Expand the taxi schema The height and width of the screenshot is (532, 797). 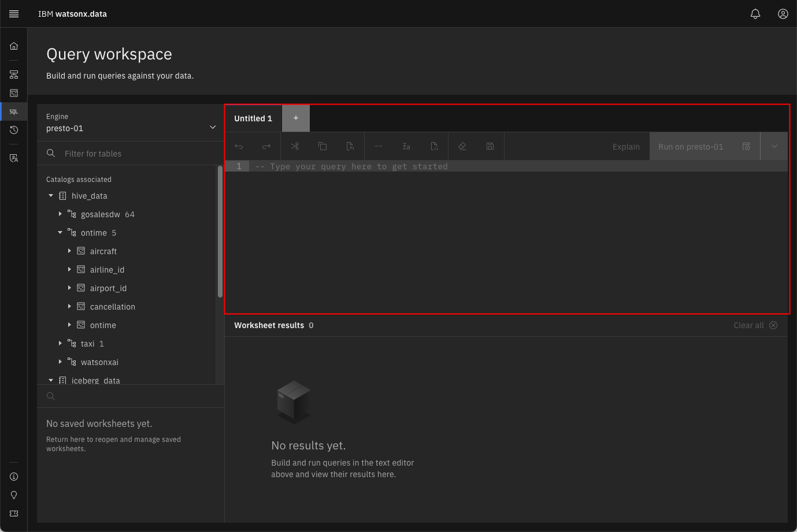(60, 344)
